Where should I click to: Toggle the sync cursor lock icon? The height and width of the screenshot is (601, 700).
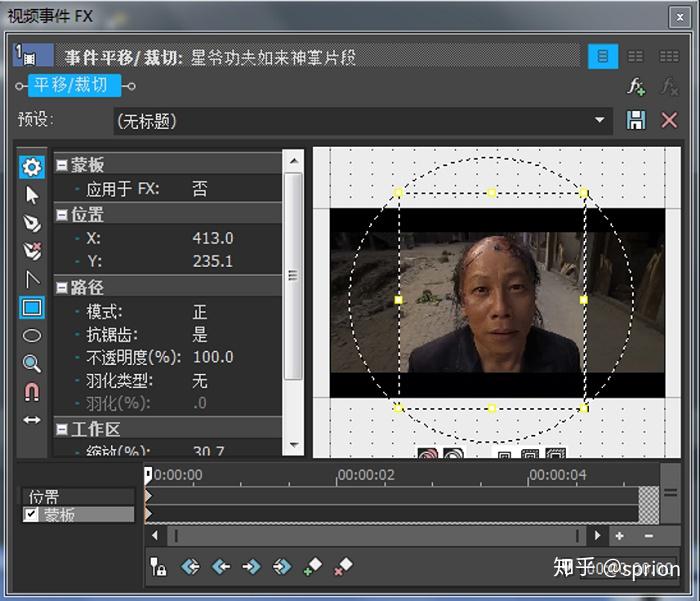click(x=158, y=567)
